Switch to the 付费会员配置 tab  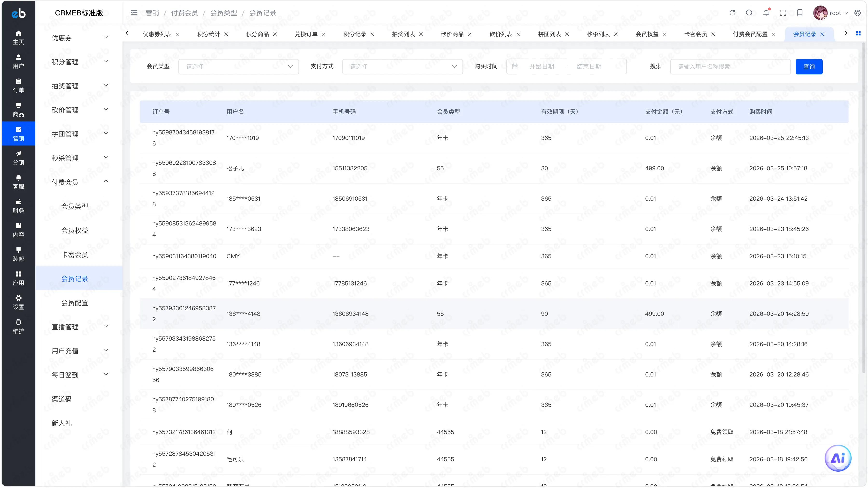(x=750, y=34)
